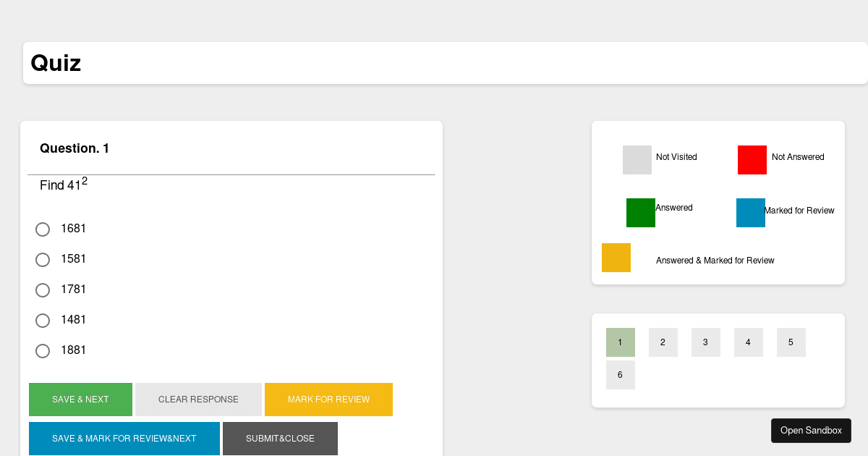Screen dimensions: 868x456
Task: Open question 3 from the palette
Action: pyautogui.click(x=705, y=342)
